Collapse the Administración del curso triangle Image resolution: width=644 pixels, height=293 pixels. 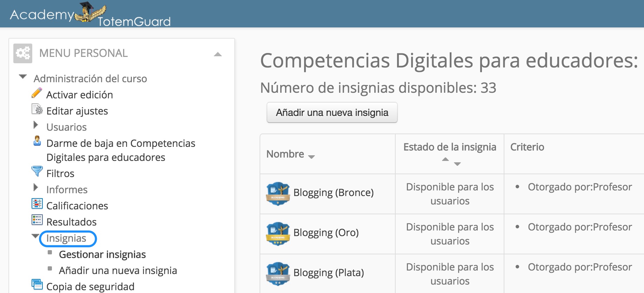pyautogui.click(x=23, y=77)
